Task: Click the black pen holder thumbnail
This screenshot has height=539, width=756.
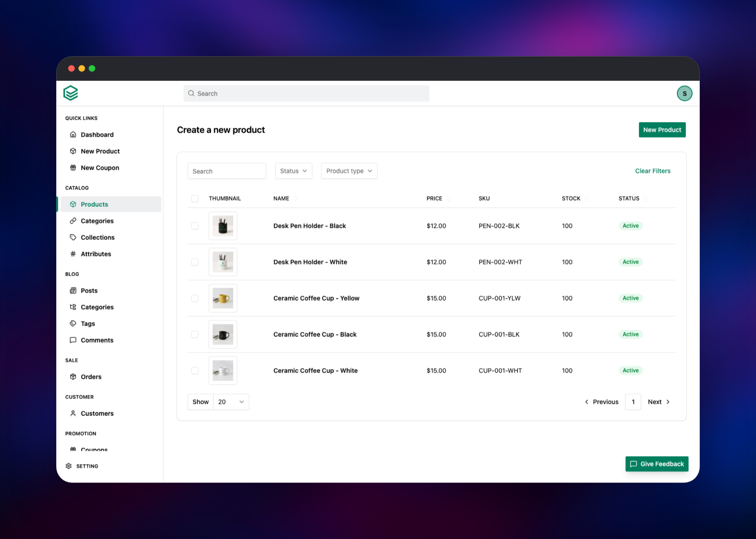Action: pyautogui.click(x=223, y=226)
